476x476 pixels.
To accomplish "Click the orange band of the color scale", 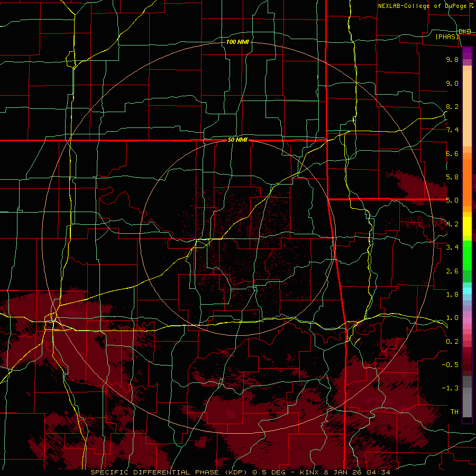I will click(x=467, y=183).
